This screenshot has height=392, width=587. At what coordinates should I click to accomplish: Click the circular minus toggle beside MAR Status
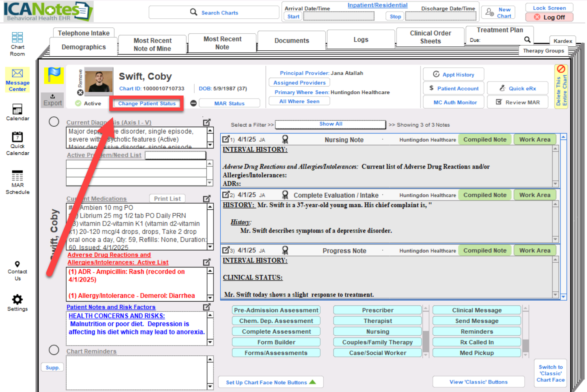(x=193, y=103)
